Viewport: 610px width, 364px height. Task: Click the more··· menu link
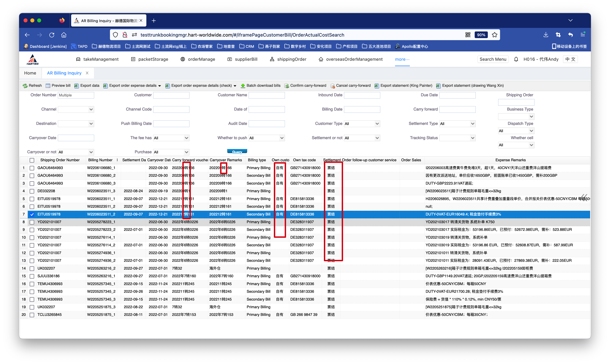point(402,59)
